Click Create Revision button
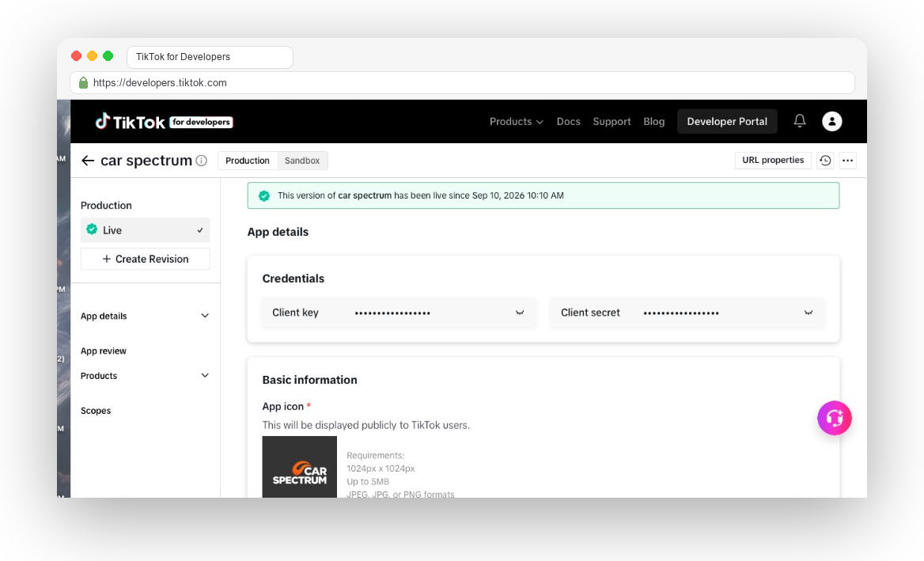Image resolution: width=924 pixels, height=561 pixels. pyautogui.click(x=145, y=259)
